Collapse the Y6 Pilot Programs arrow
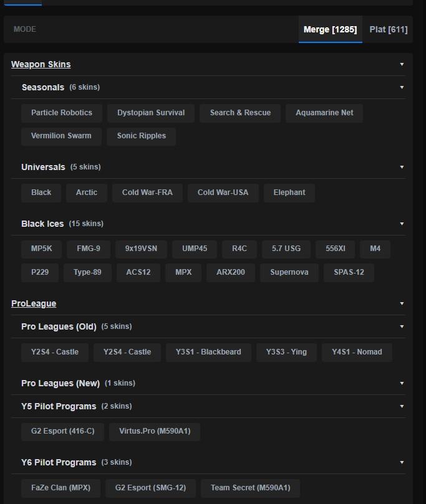 402,462
